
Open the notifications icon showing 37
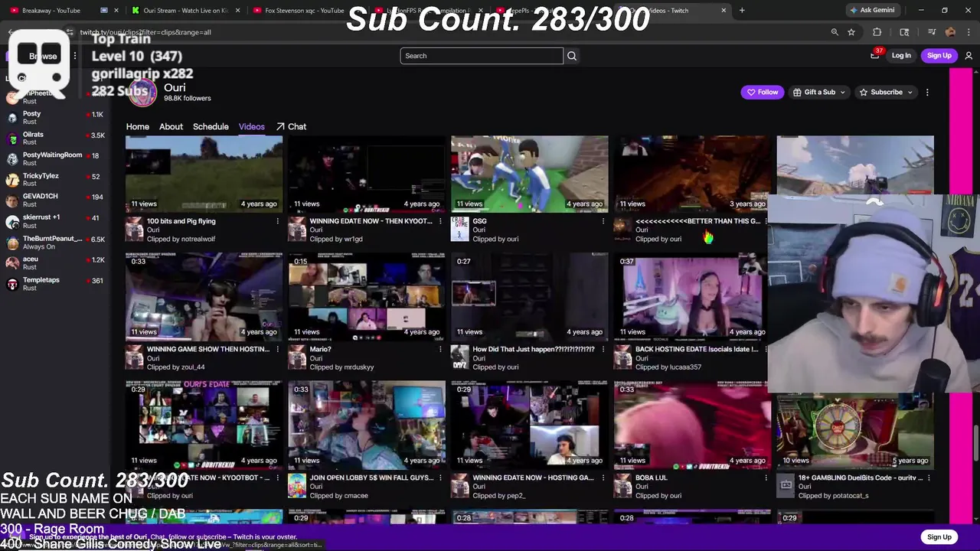coord(875,55)
